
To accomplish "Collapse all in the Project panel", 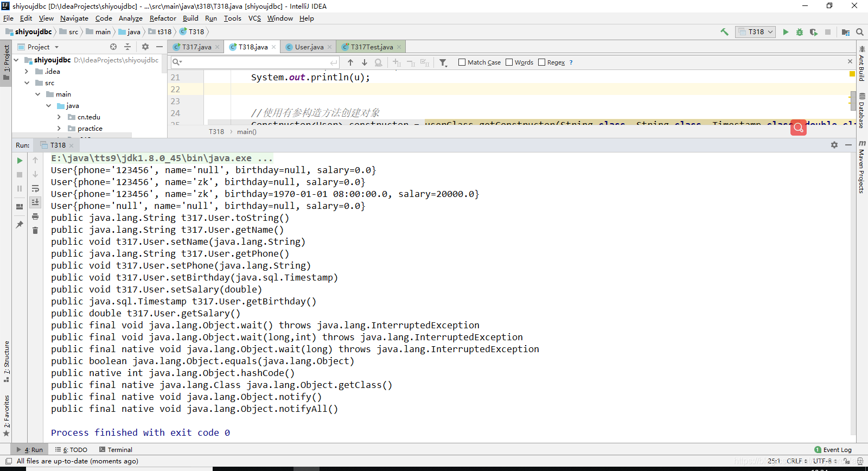I will point(127,47).
